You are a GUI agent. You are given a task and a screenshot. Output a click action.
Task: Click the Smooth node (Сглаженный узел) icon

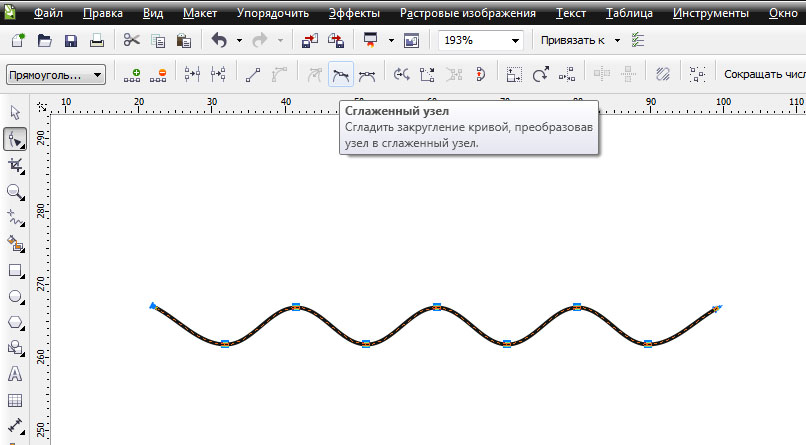click(x=341, y=75)
